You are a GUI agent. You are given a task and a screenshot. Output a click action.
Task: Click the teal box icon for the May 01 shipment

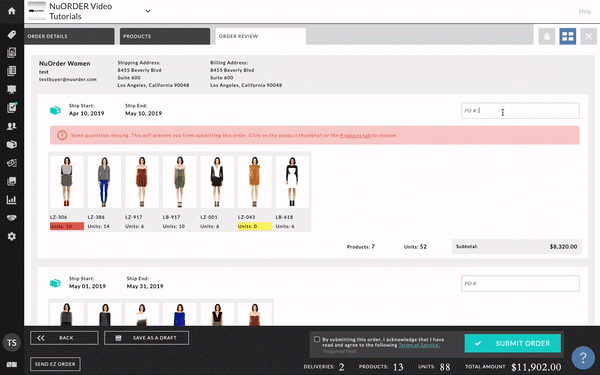[55, 283]
